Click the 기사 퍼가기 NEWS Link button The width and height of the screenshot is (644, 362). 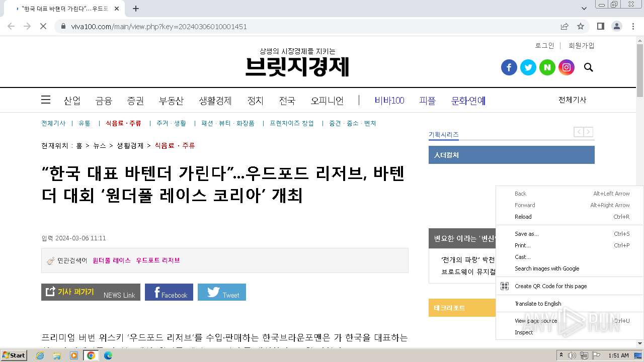[91, 292]
